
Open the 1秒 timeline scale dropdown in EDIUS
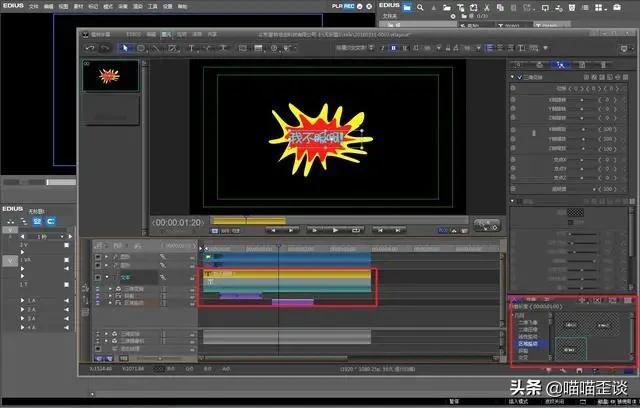click(x=62, y=237)
